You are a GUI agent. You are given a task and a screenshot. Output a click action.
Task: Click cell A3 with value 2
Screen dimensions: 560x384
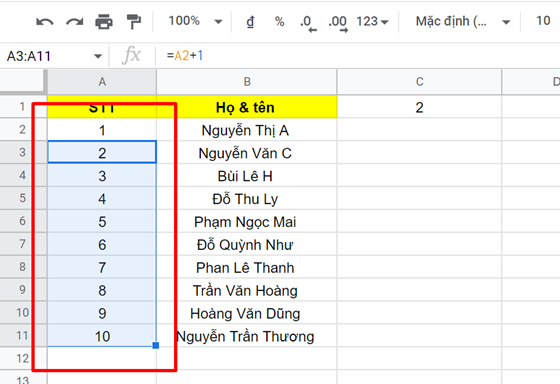tap(102, 153)
